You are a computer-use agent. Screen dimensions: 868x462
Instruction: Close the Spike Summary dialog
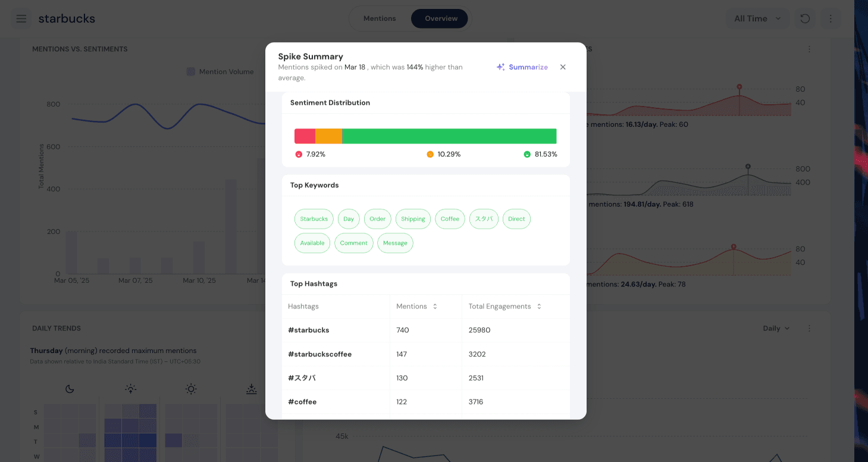tap(563, 67)
